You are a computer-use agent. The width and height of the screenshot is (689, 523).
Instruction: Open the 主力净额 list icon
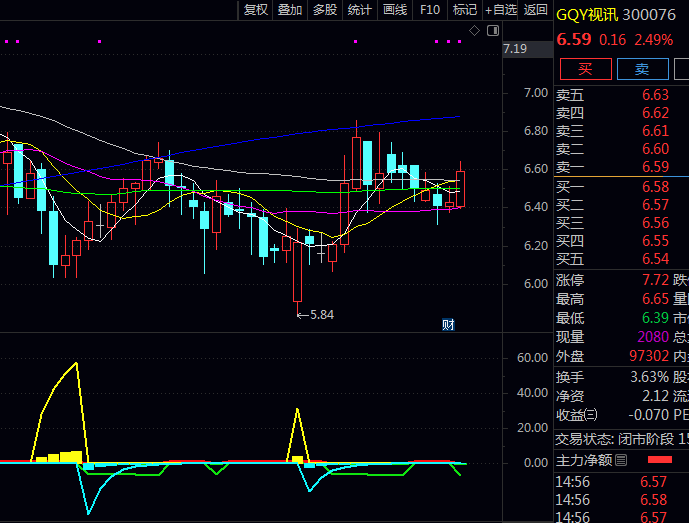[x=621, y=460]
